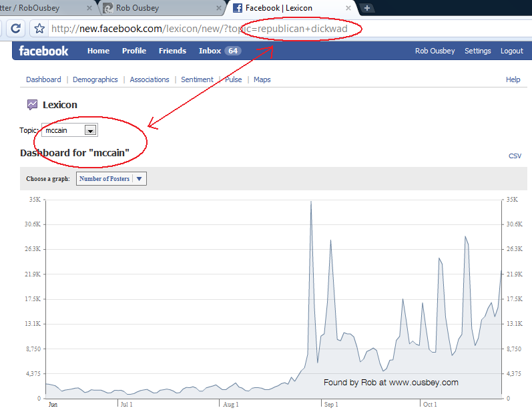Screen dimensions: 532x414
Task: Switch to the Rob Ousbey browser tab
Action: 161,8
